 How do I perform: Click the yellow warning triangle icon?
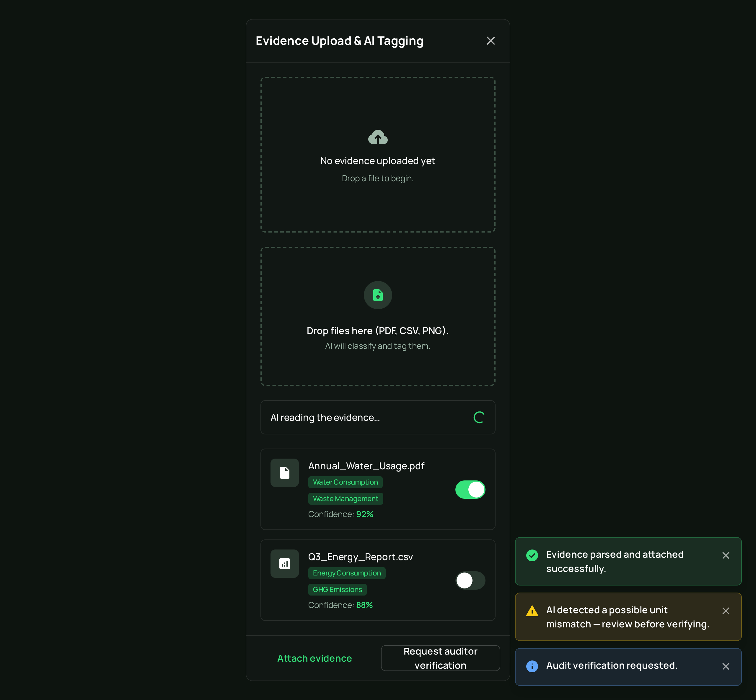pos(532,611)
